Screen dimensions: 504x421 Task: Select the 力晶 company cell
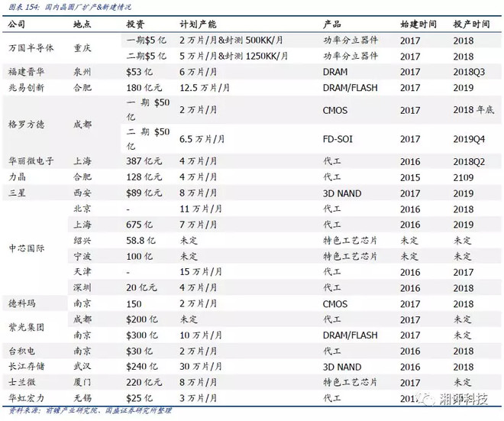coord(17,177)
